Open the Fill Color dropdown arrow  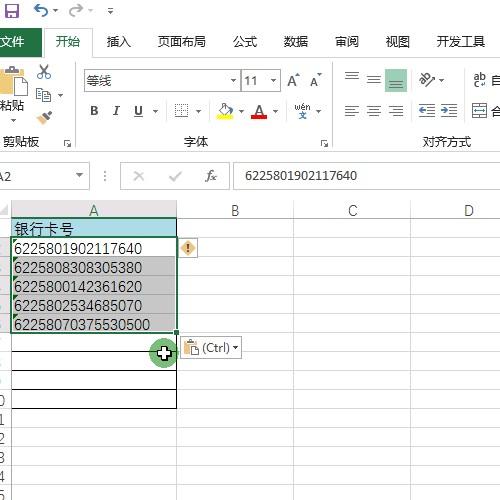tap(241, 111)
